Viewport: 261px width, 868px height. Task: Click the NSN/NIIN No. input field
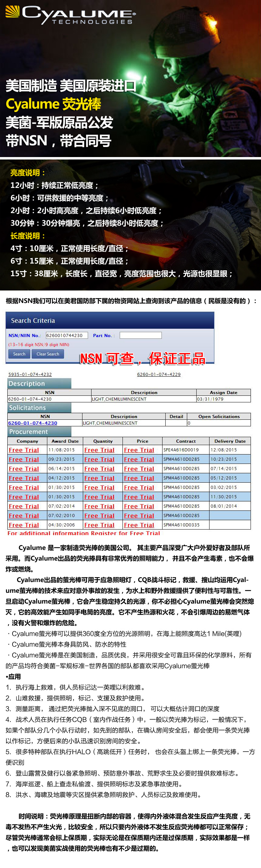tap(67, 335)
